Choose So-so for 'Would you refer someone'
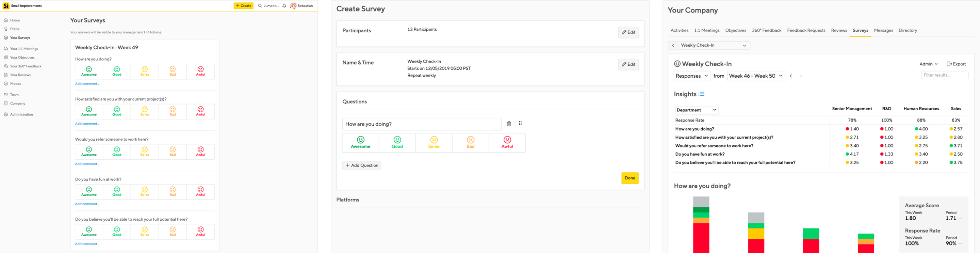Viewport: 980px width, 253px height. [145, 152]
